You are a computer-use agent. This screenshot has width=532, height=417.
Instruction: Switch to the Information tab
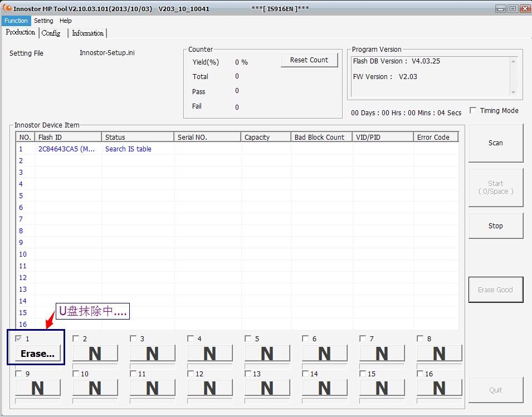pyautogui.click(x=87, y=33)
